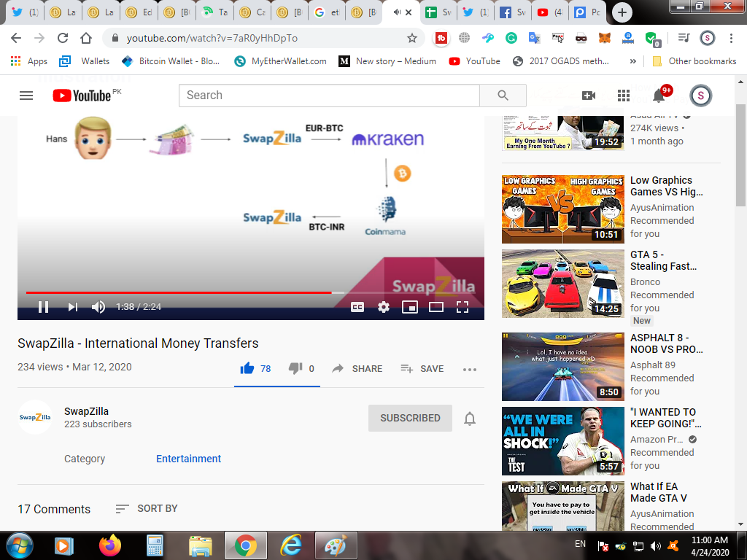The image size is (747, 560).
Task: Toggle the channel notification bell
Action: (x=470, y=419)
